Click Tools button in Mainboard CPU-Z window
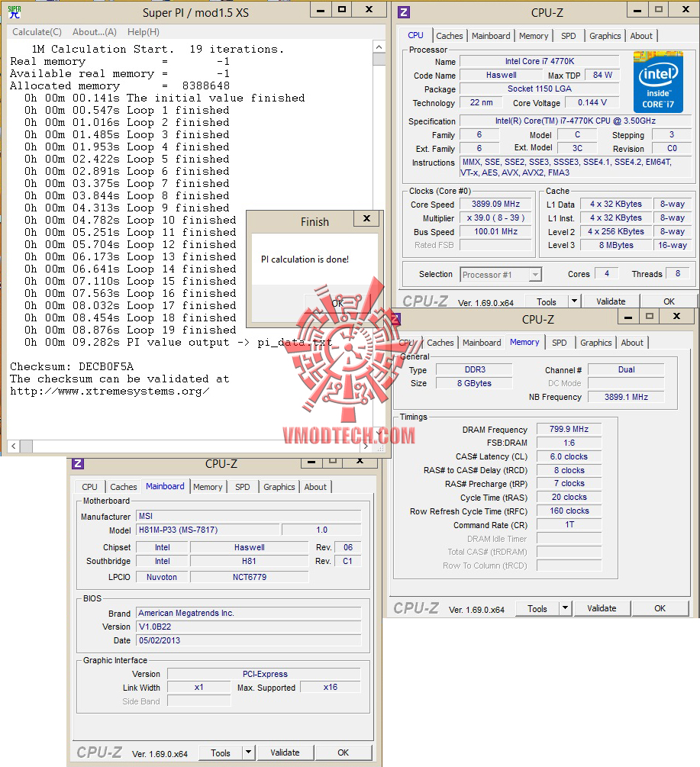 coord(220,752)
